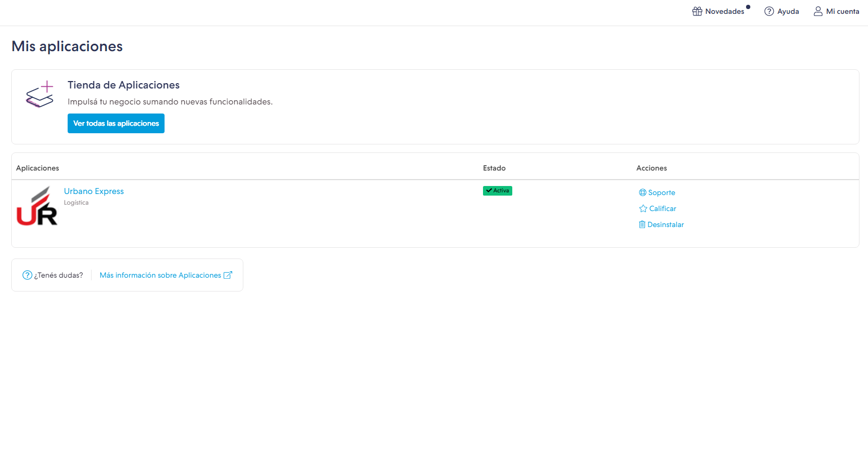Open the Mi cuenta menu
This screenshot has width=868, height=461.
coord(837,11)
